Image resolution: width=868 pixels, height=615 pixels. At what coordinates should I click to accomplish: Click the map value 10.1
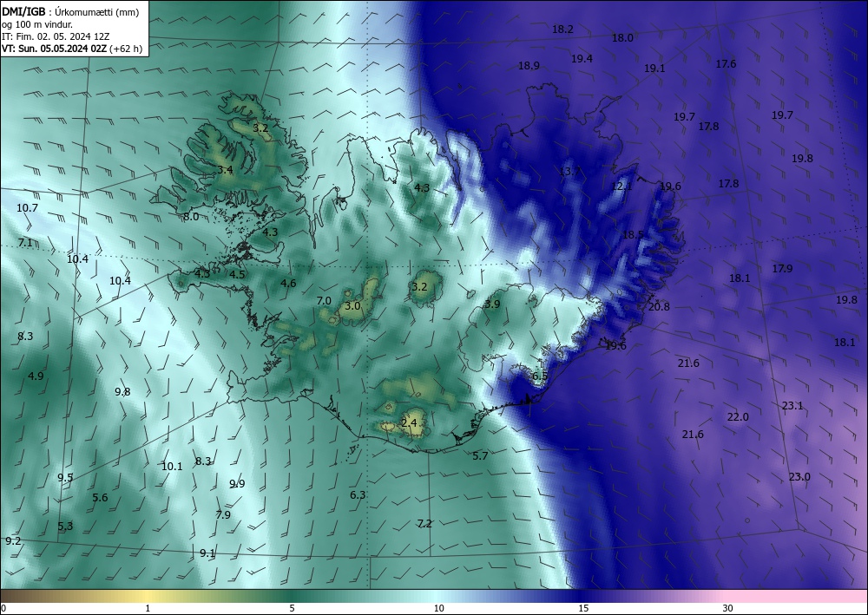[172, 466]
